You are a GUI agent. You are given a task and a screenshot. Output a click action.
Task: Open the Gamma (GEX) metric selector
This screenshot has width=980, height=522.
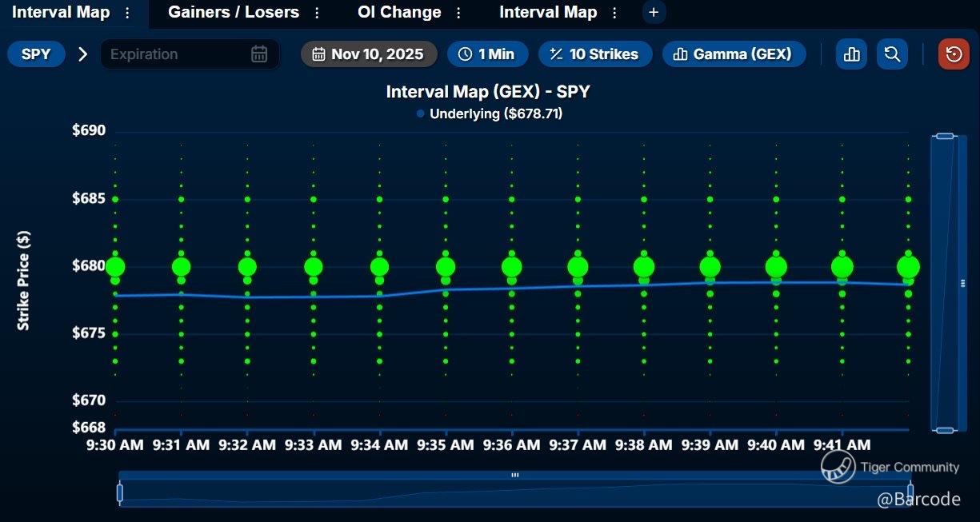point(734,54)
